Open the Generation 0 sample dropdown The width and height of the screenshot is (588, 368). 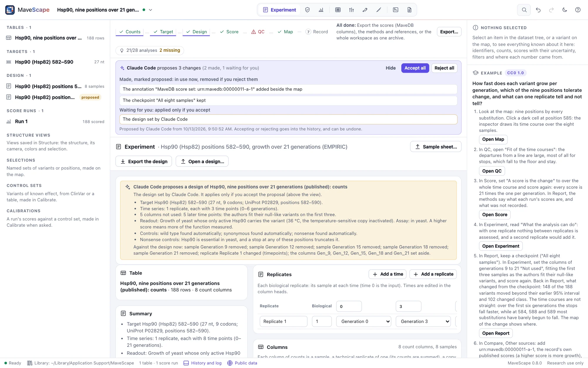tap(364, 321)
